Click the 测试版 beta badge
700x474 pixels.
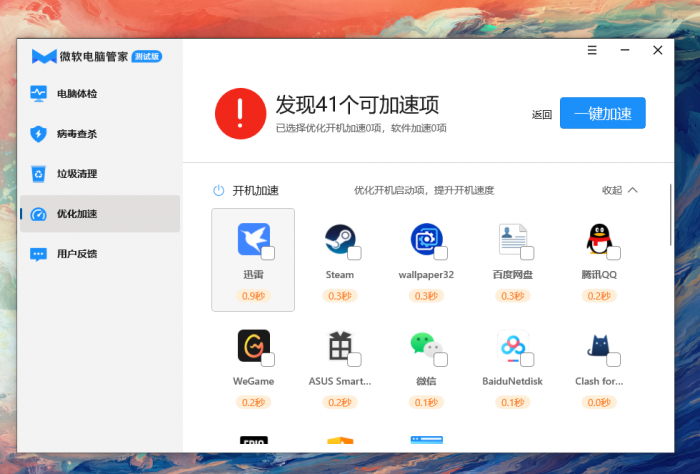(x=147, y=56)
